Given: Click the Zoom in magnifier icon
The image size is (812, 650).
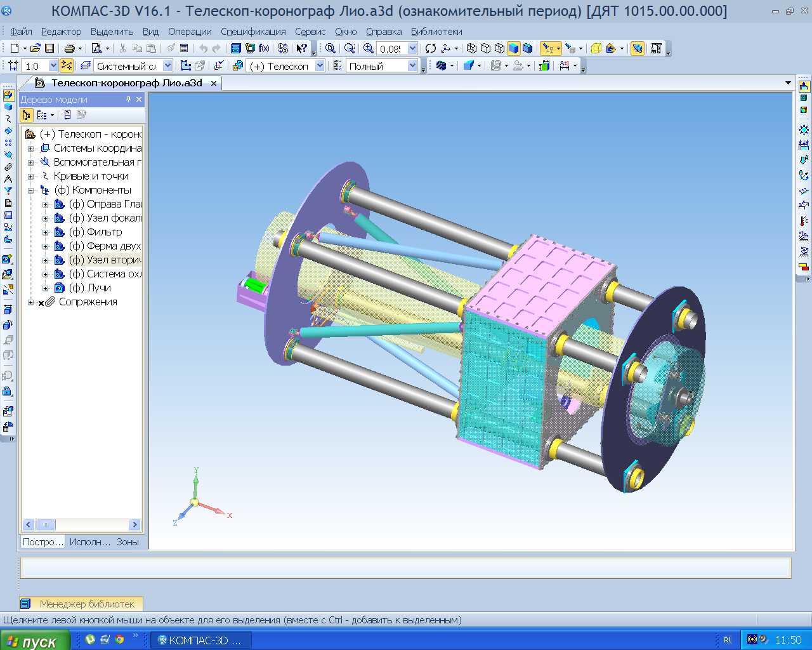Looking at the screenshot, I should 368,48.
